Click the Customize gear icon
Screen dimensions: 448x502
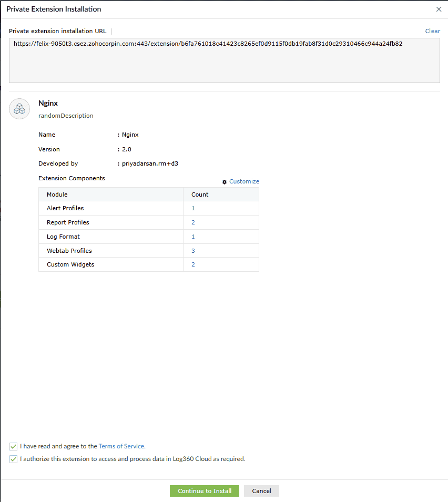tap(225, 182)
